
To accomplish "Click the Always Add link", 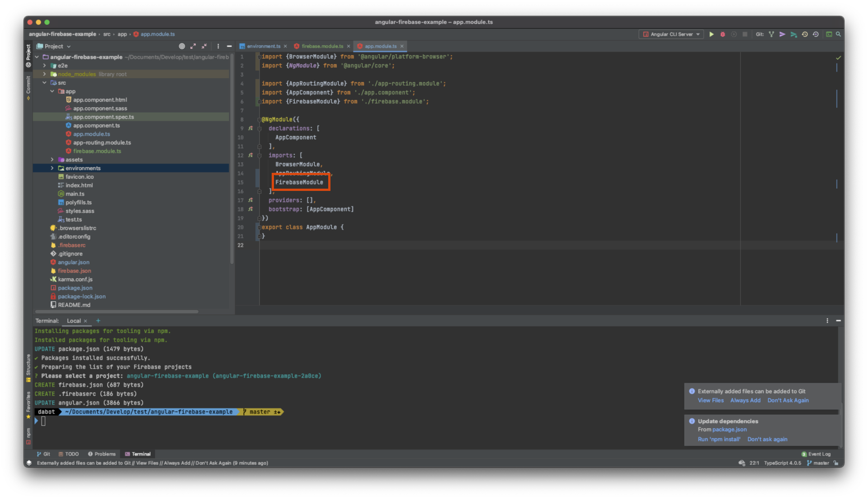I will pos(745,400).
